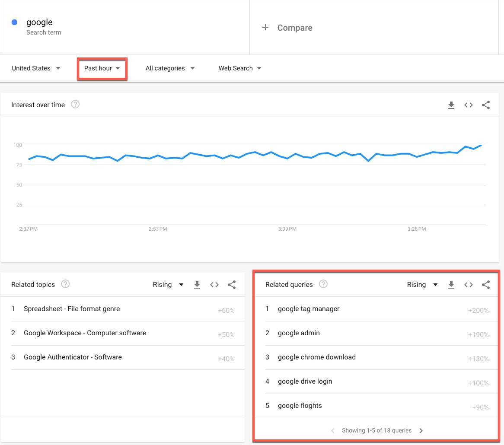Image resolution: width=504 pixels, height=445 pixels.
Task: Open the google floghts query
Action: [300, 406]
